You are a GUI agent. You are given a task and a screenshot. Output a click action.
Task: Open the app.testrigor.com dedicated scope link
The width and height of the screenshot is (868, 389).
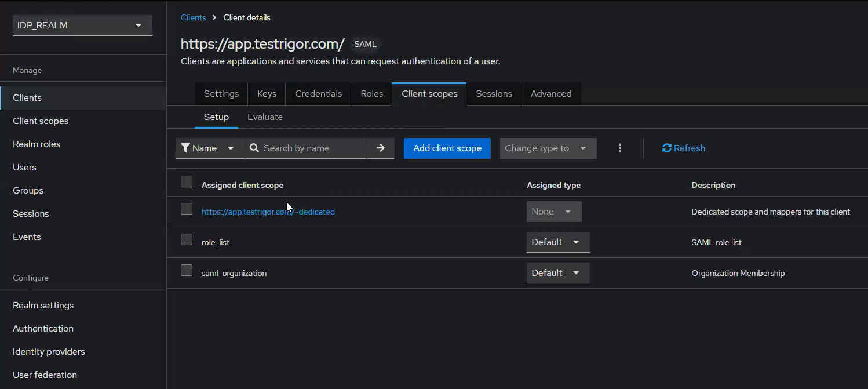[x=268, y=212]
